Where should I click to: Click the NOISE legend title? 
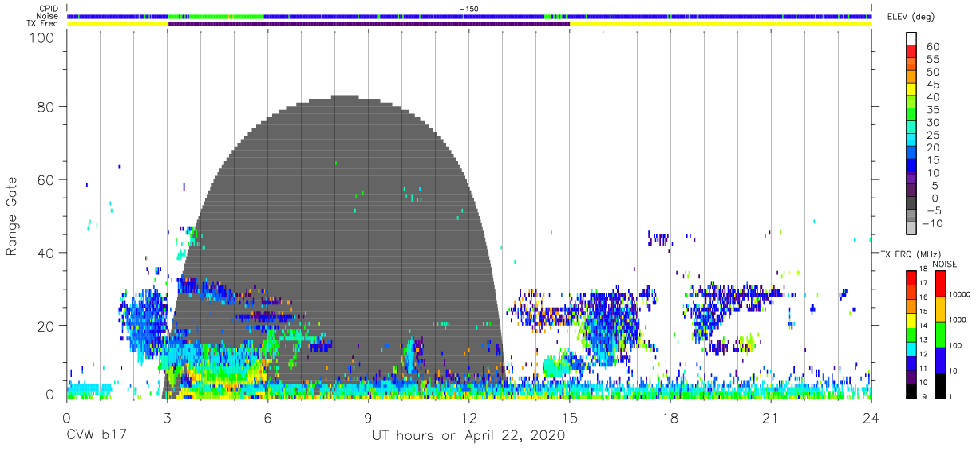coord(944,263)
